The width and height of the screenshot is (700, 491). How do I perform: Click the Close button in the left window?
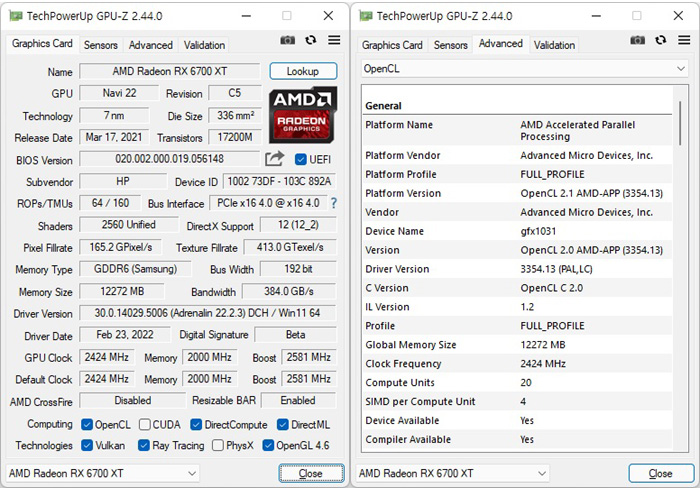(x=311, y=473)
